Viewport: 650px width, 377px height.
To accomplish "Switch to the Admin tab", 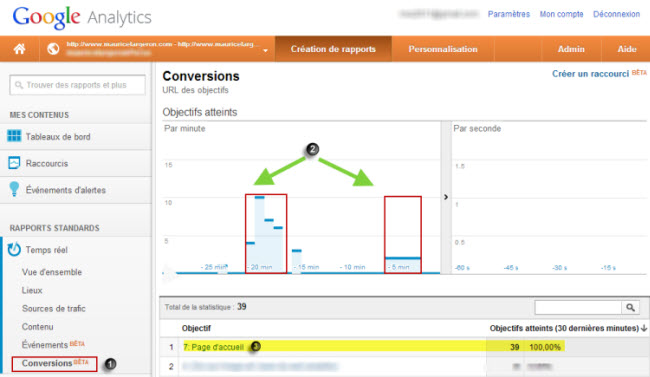I will coord(571,49).
